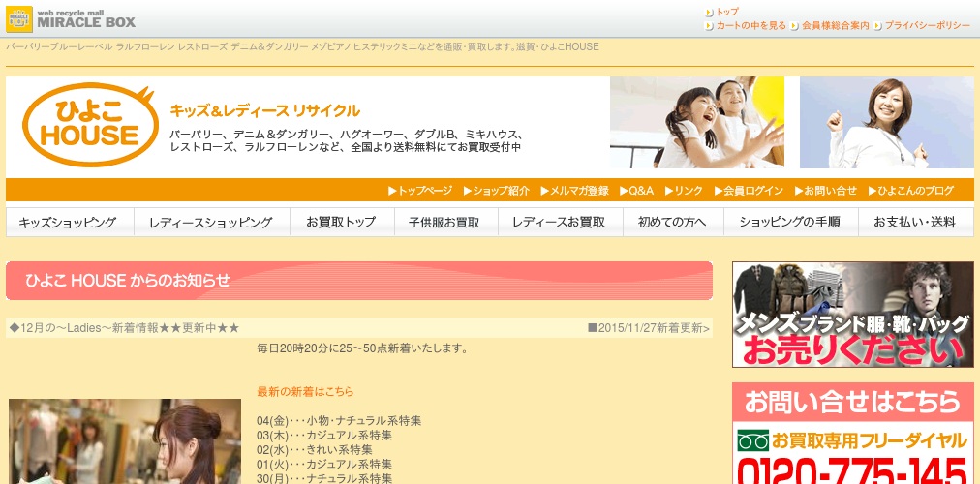The height and width of the screenshot is (484, 980).
Task: Open プライバシーポリシー link
Action: (x=927, y=26)
